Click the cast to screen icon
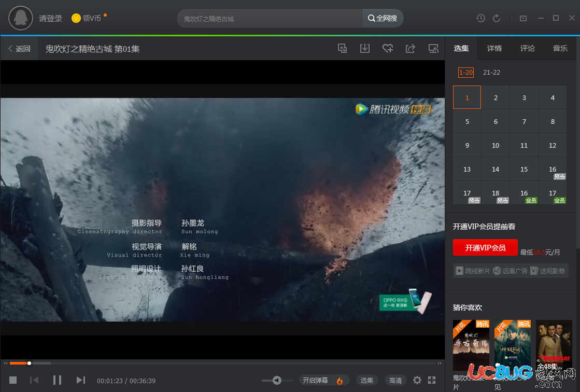 click(x=433, y=49)
